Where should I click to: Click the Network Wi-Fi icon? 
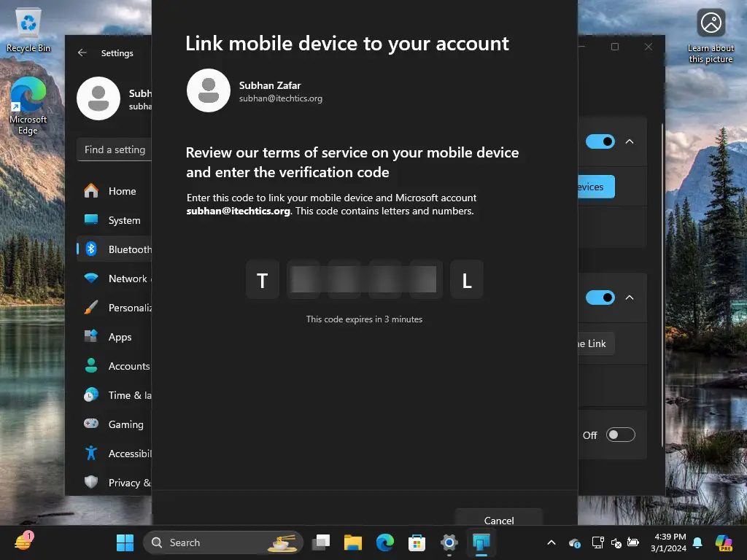pyautogui.click(x=91, y=278)
